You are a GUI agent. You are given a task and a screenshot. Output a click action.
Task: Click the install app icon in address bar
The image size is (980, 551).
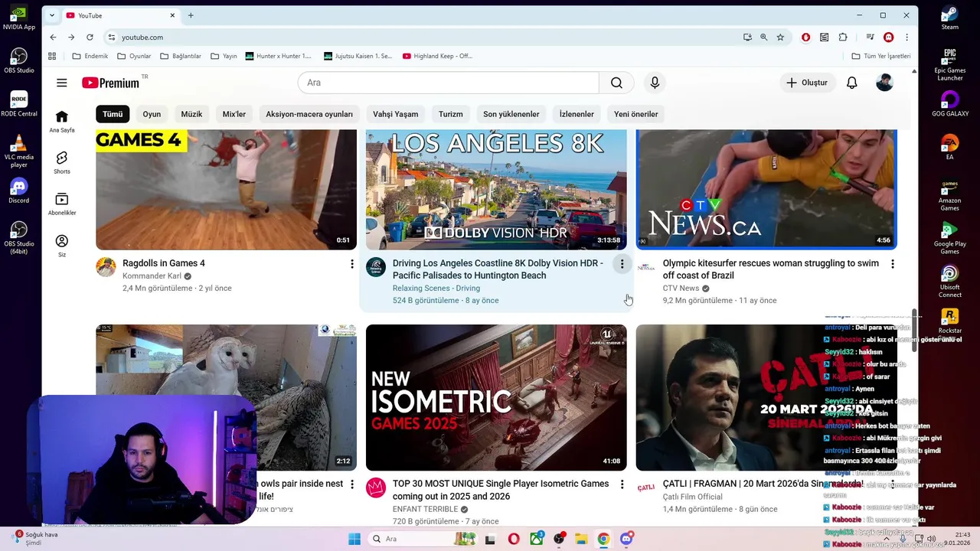(747, 37)
